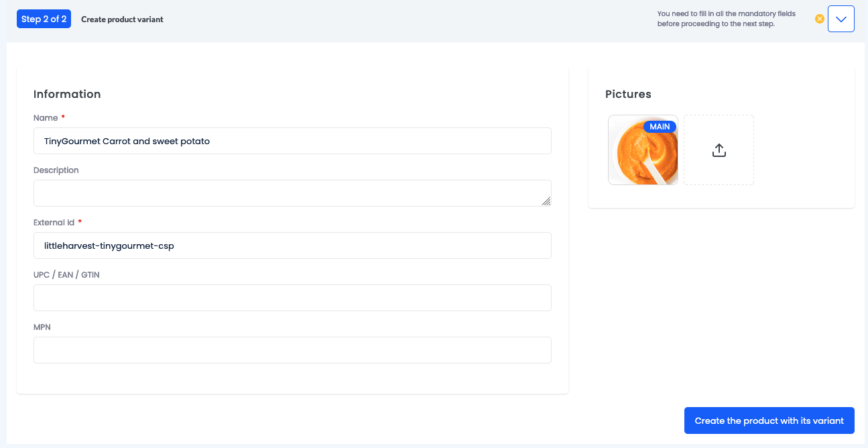Screen dimensions: 868x448
Task: Click the red asterisk next to Name
Action: pyautogui.click(x=62, y=116)
